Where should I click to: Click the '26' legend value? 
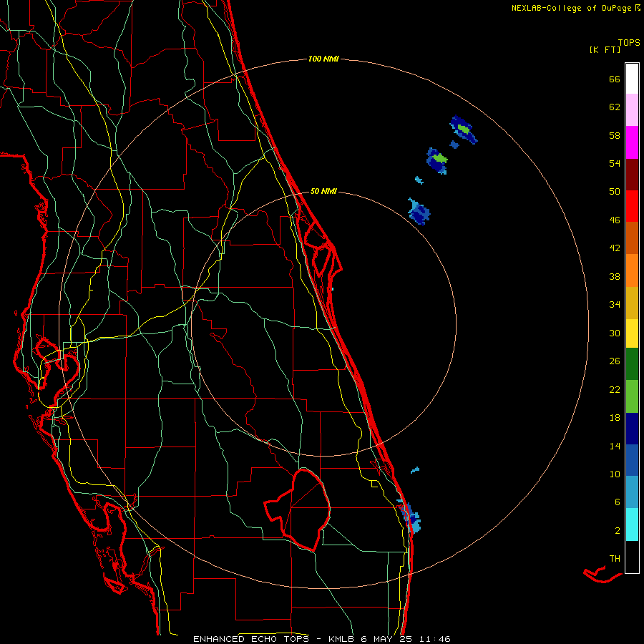(615, 361)
